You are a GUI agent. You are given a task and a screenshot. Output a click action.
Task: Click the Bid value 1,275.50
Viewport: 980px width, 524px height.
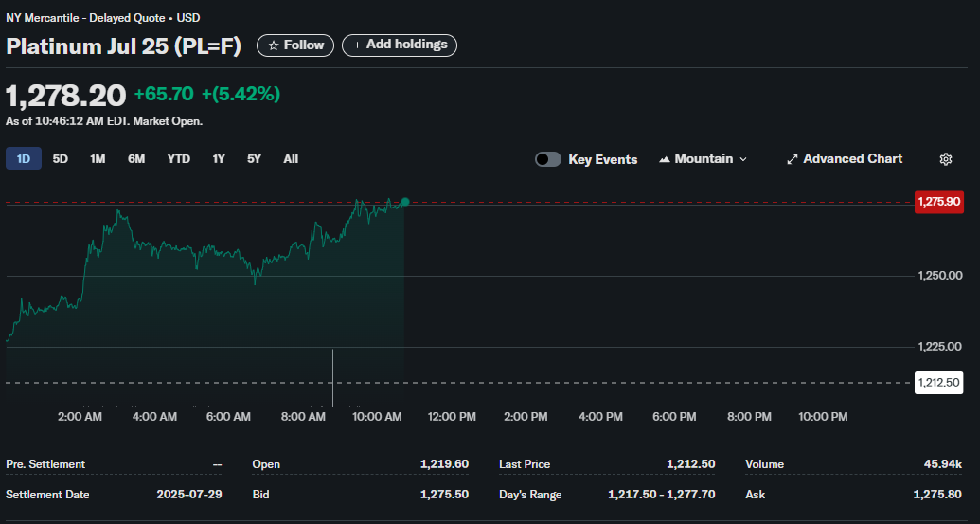tap(444, 494)
